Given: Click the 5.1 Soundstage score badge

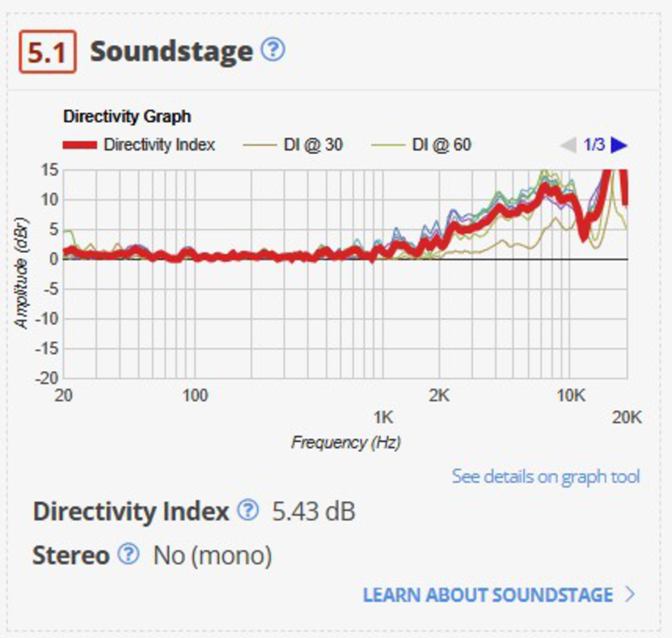Looking at the screenshot, I should 48,52.
